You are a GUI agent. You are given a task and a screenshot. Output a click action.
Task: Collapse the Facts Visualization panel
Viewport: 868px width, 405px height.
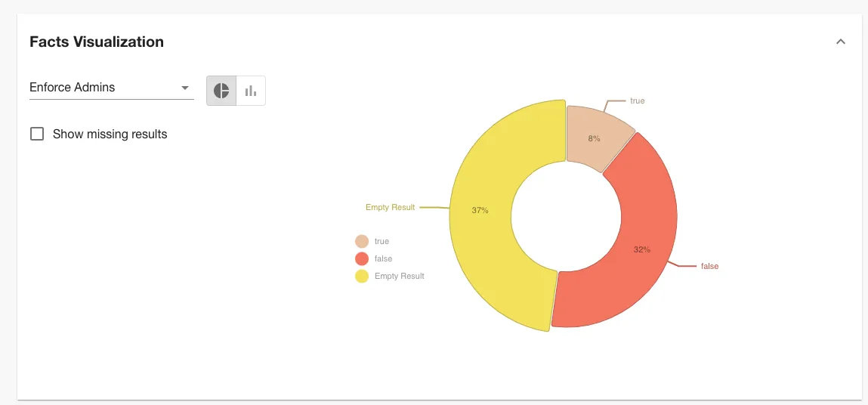[840, 42]
